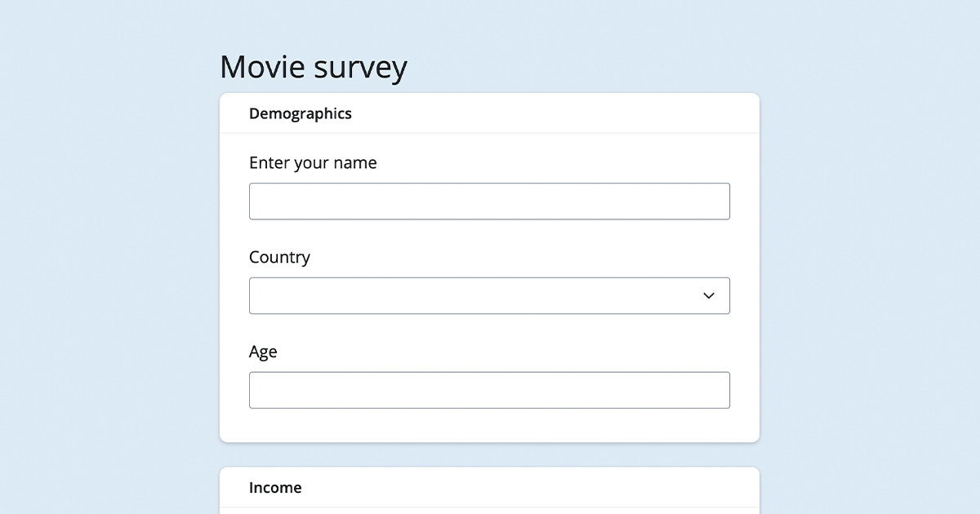Click the word "survey" in the title
The image size is (980, 514).
tap(361, 68)
